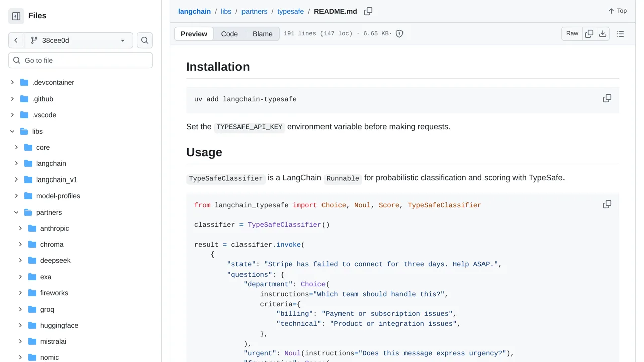Expand the .vscode folder chevron
This screenshot has width=644, height=362.
coord(12,115)
